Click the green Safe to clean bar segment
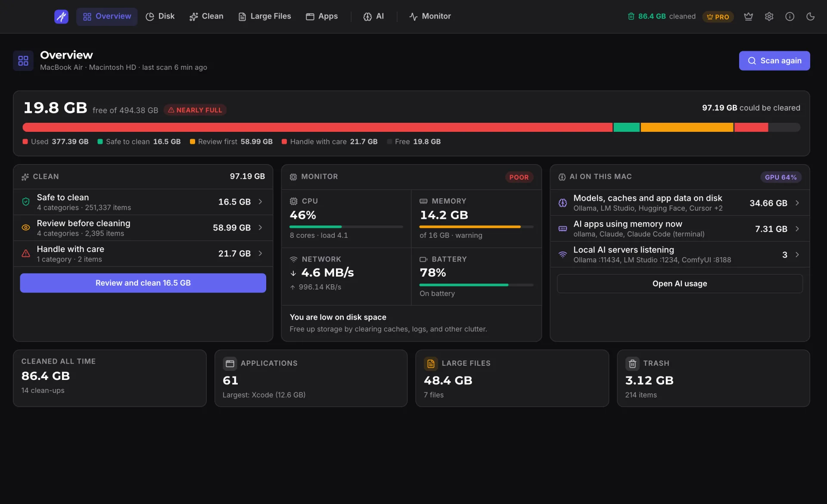827x504 pixels. click(x=626, y=128)
